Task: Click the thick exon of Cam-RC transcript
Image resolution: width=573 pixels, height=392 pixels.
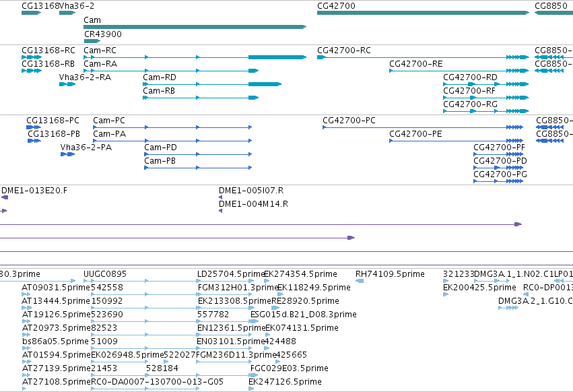Action: 277,57
